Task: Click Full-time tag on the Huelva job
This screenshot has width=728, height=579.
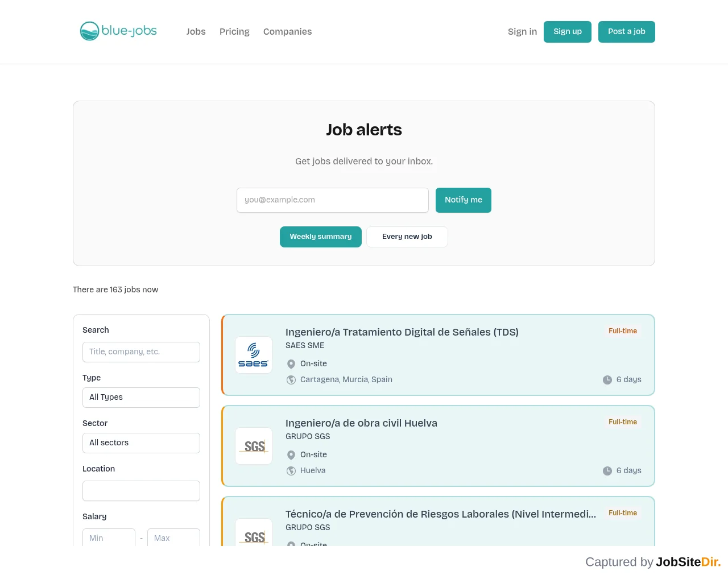Action: tap(623, 422)
